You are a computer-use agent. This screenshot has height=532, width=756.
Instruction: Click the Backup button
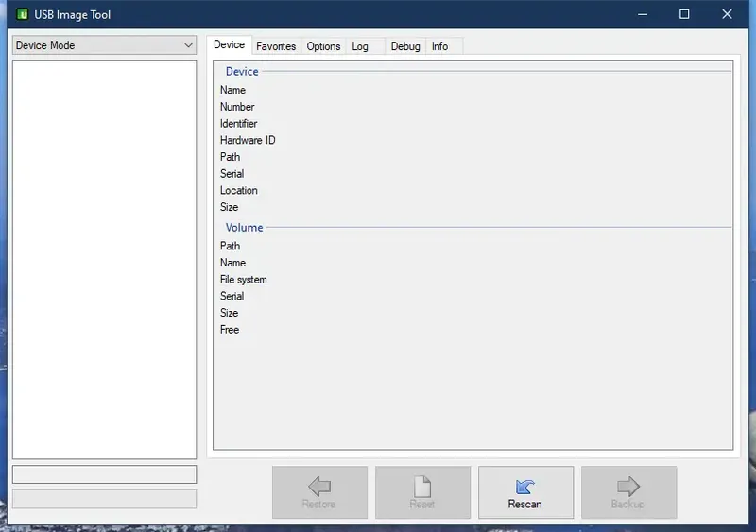pyautogui.click(x=628, y=492)
